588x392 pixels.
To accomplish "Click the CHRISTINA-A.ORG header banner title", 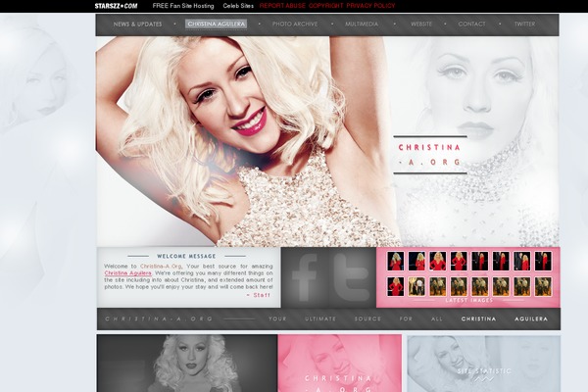I will pos(430,155).
